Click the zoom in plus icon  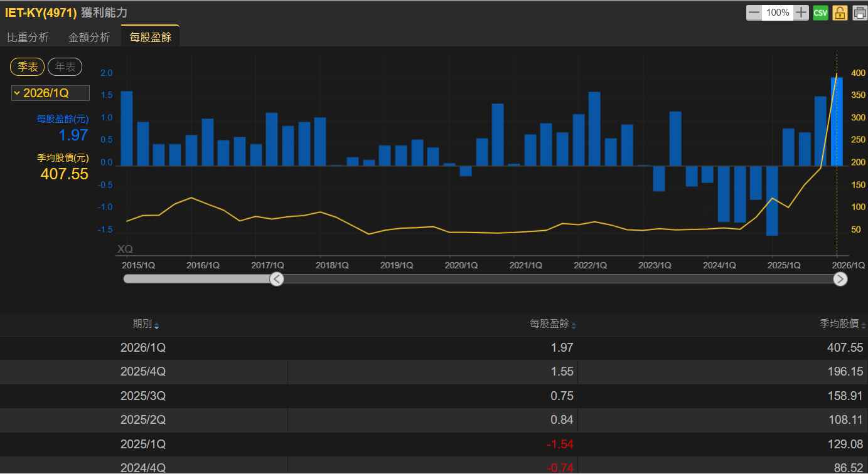(x=801, y=13)
